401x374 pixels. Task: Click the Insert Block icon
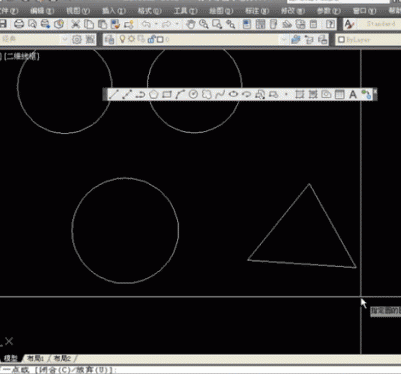point(260,94)
